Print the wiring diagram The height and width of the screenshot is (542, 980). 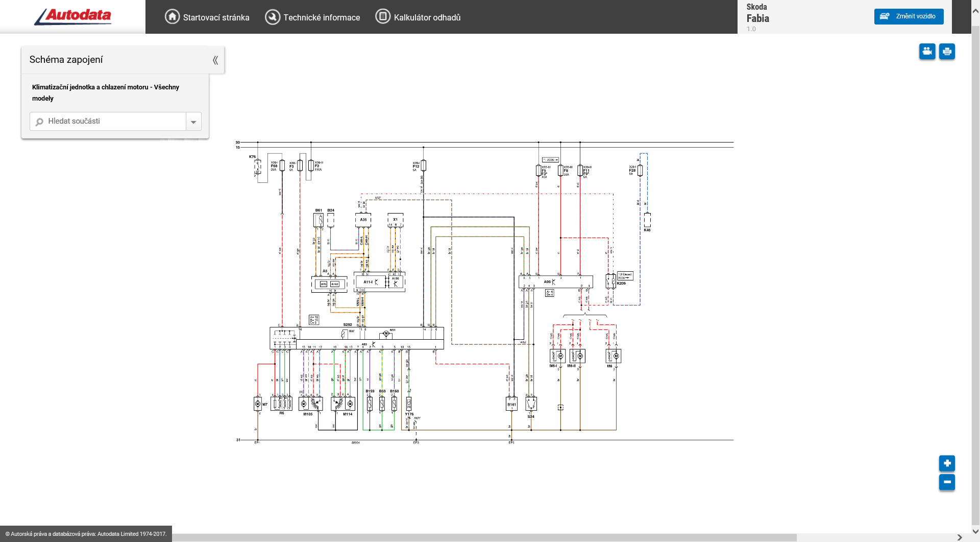(947, 52)
